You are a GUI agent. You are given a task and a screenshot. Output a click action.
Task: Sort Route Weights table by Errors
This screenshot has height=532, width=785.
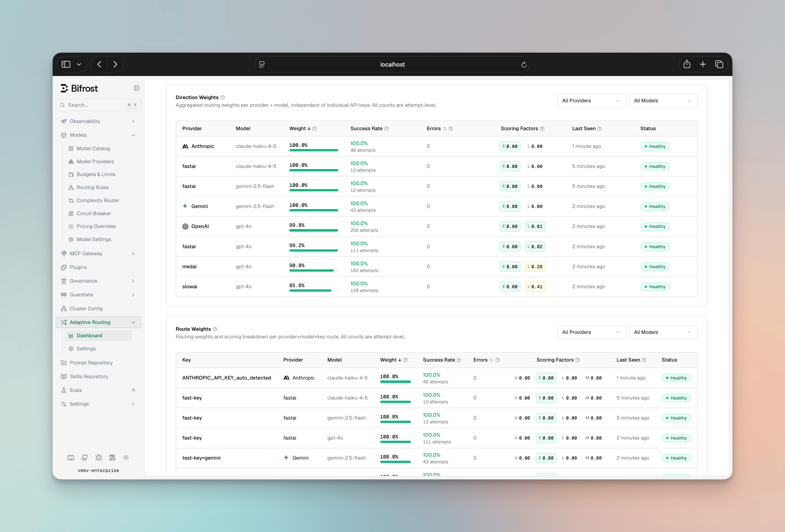click(483, 360)
